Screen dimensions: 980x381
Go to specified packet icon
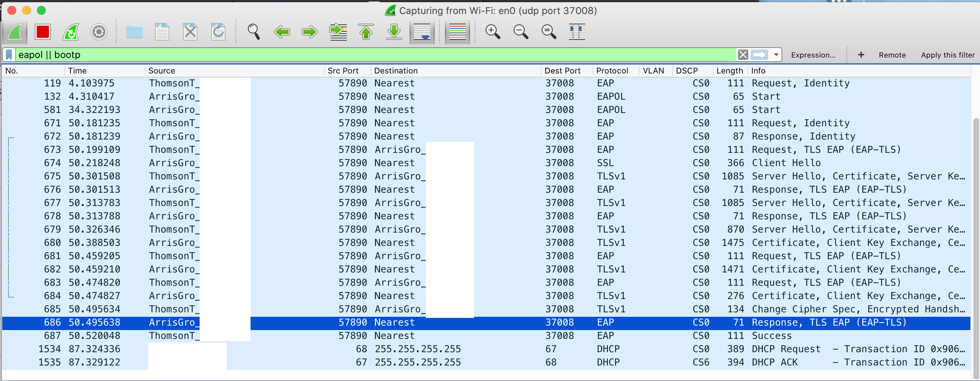point(338,32)
